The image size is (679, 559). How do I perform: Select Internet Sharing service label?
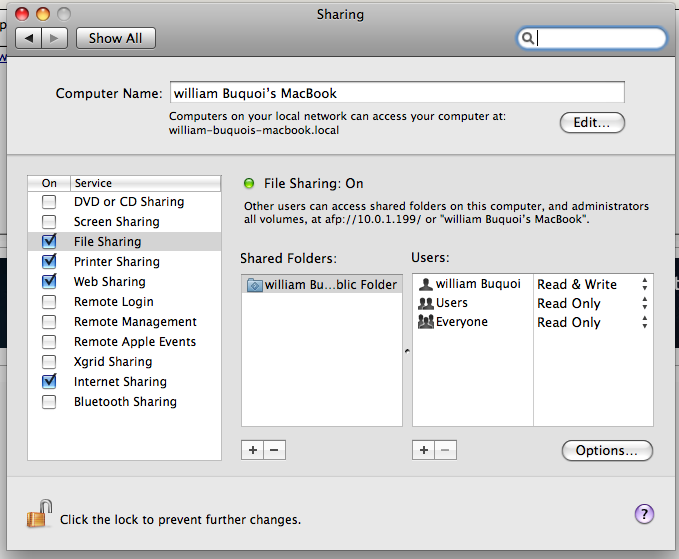click(x=120, y=381)
